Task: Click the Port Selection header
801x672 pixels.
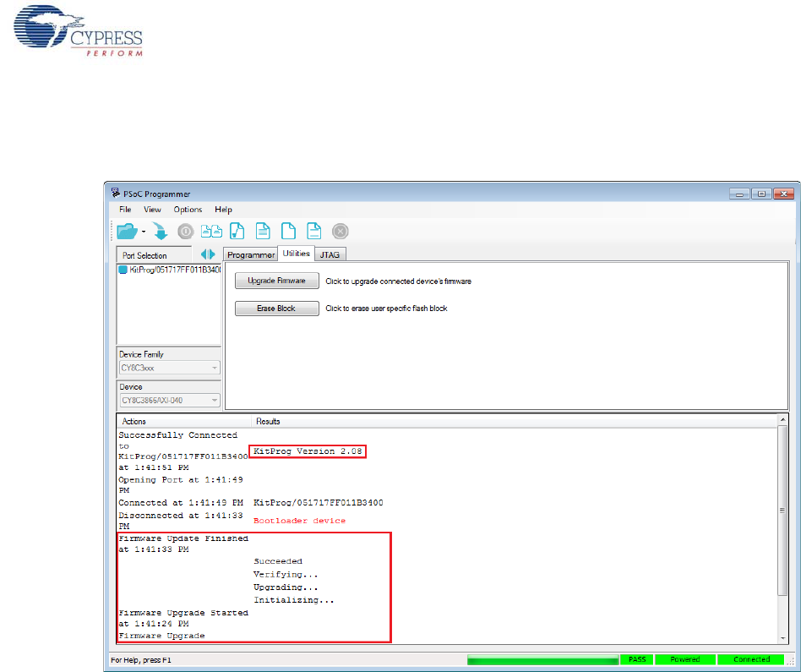Action: point(155,255)
